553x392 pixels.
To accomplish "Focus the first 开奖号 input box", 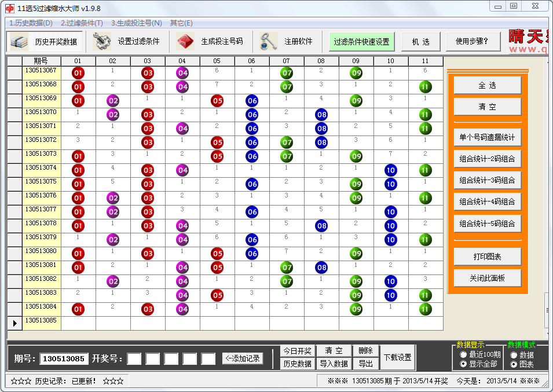I will click(134, 359).
